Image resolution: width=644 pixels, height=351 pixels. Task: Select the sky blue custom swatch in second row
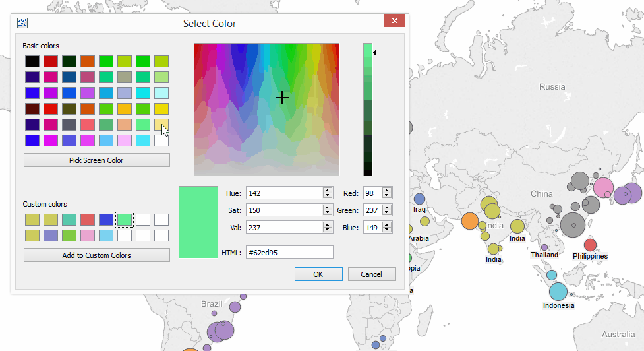coord(106,236)
